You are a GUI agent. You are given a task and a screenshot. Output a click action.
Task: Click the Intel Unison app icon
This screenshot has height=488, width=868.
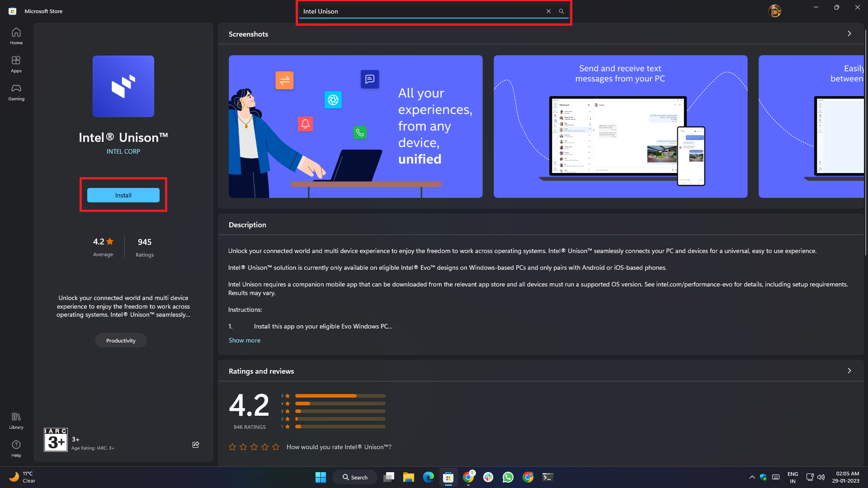[123, 86]
